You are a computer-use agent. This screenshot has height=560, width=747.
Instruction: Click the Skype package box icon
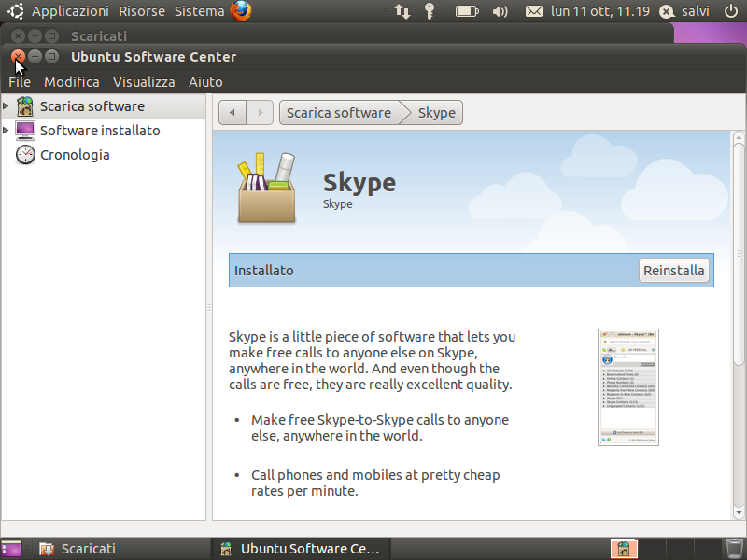[x=267, y=189]
